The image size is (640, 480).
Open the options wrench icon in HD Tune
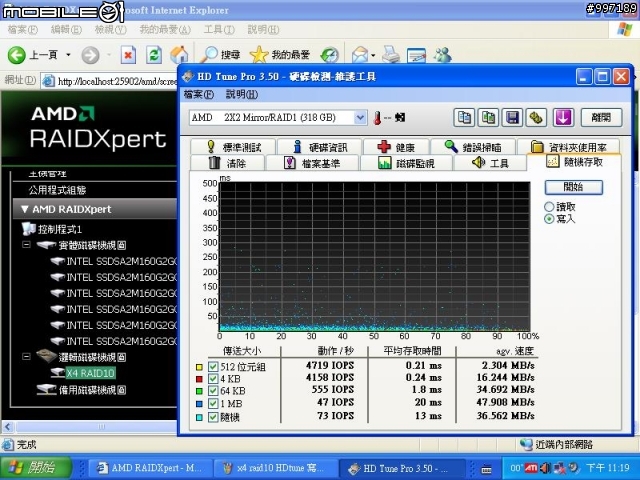coord(536,118)
